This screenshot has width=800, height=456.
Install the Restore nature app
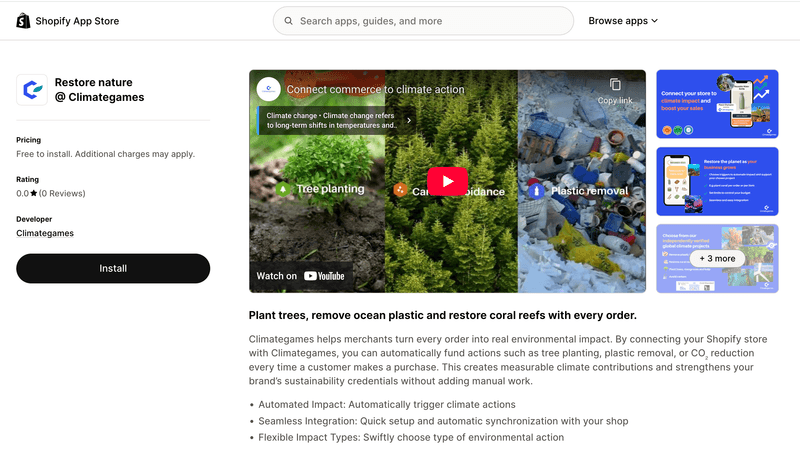click(x=113, y=268)
